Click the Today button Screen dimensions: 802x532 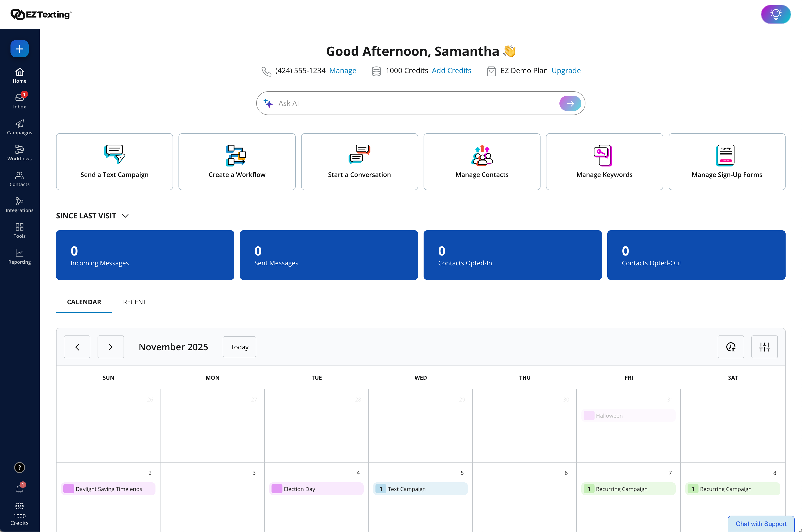pyautogui.click(x=239, y=347)
